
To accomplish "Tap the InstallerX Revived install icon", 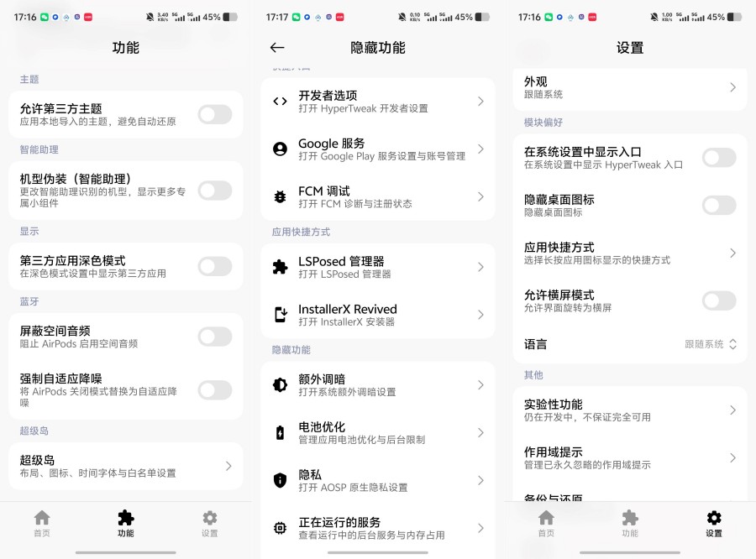I will [x=280, y=315].
